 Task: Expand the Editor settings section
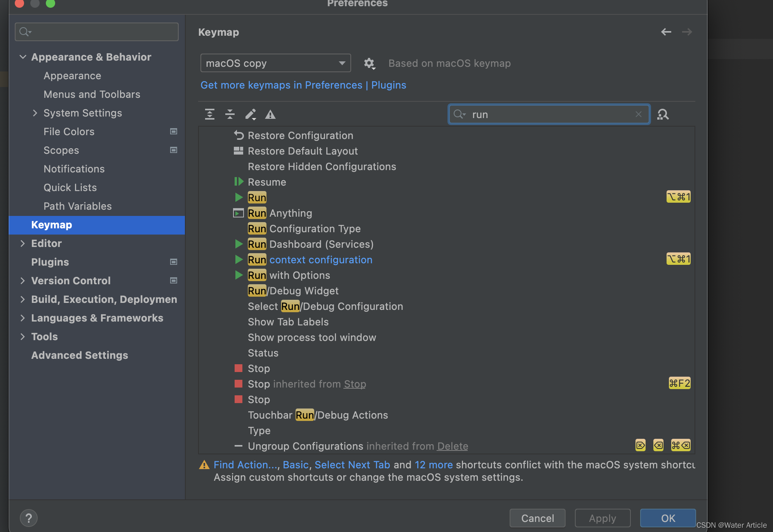click(23, 243)
